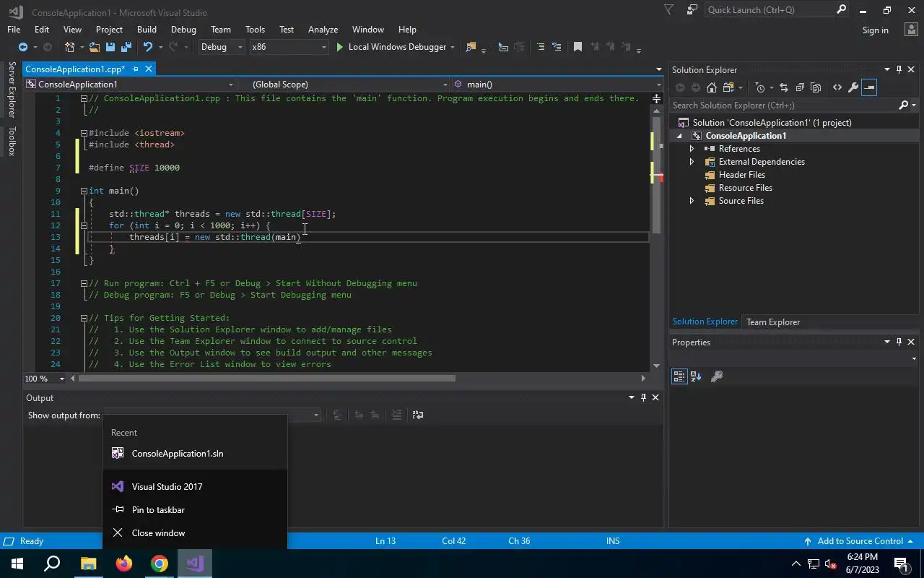924x578 pixels.
Task: Open Google Chrome from the taskbar
Action: [x=160, y=564]
